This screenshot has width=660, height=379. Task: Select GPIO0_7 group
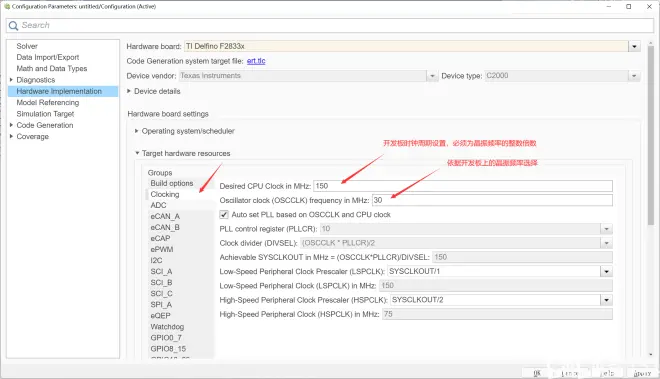click(x=166, y=338)
